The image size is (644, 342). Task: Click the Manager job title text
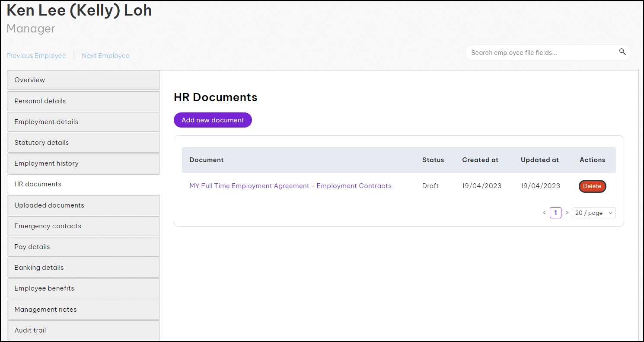pyautogui.click(x=31, y=29)
